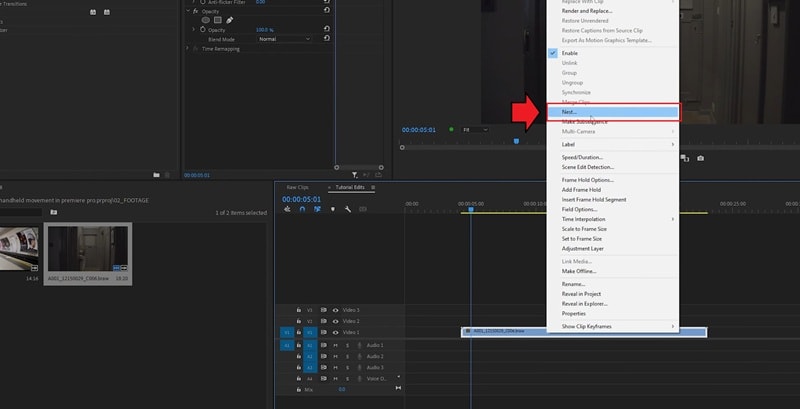Open the project bin folder icon
Screen dimensions: 800x409
pos(54,212)
